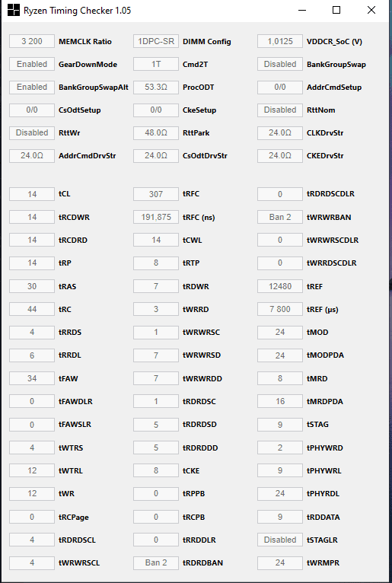Click the tWRWRSCL value field
This screenshot has width=392, height=583.
[32, 563]
